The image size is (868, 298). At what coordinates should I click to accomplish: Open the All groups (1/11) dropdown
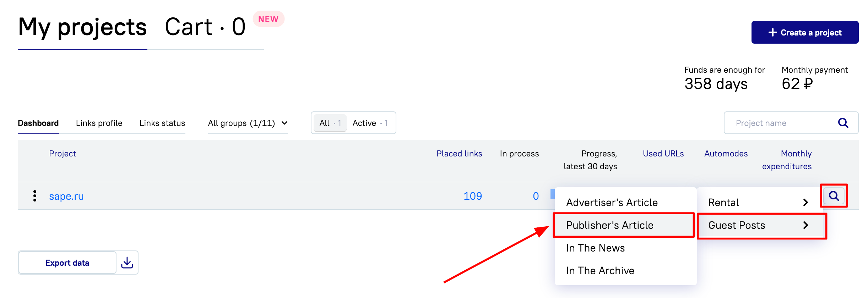point(248,123)
